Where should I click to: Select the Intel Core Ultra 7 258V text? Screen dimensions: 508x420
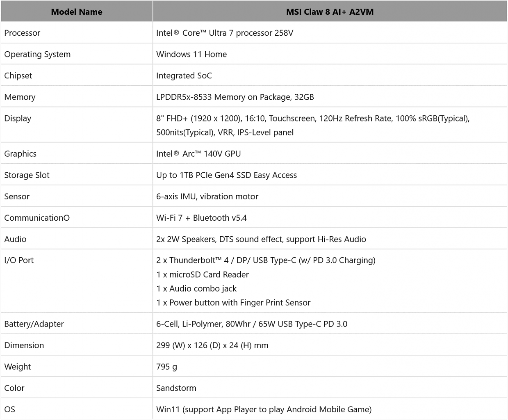225,33
